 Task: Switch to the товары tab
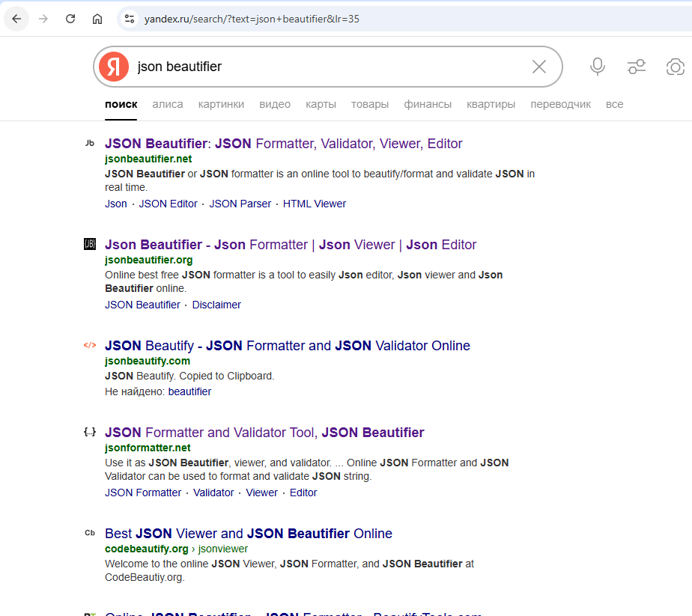coord(370,105)
